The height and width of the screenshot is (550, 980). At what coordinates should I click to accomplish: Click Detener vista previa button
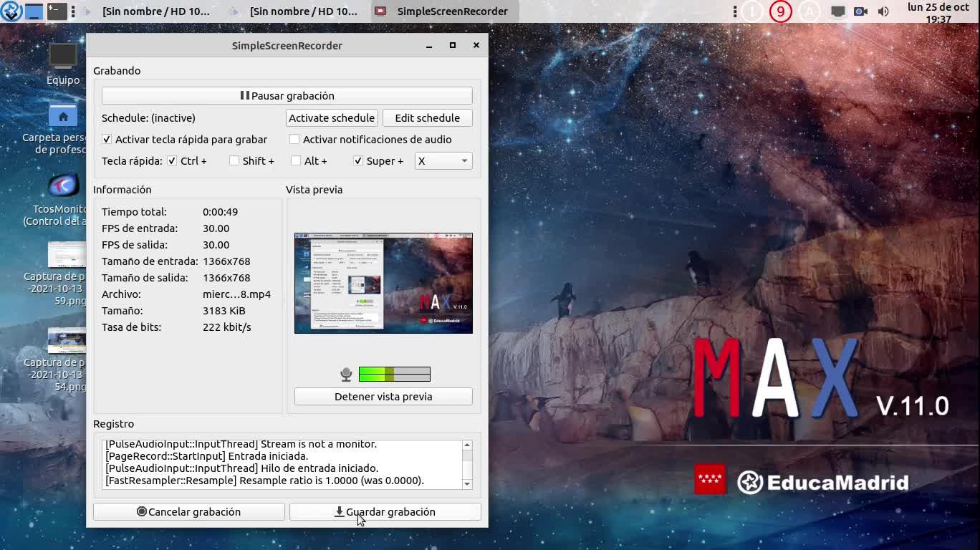pyautogui.click(x=383, y=397)
